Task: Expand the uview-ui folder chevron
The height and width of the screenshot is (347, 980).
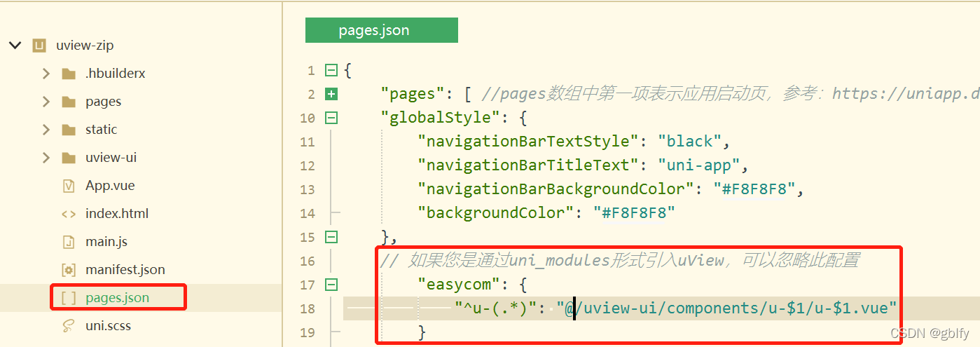Action: [46, 158]
